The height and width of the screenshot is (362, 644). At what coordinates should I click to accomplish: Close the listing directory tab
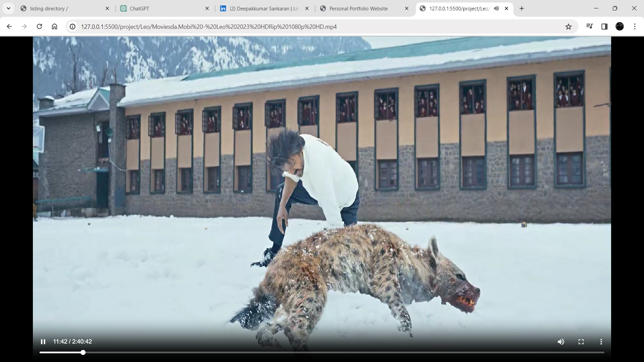click(107, 8)
